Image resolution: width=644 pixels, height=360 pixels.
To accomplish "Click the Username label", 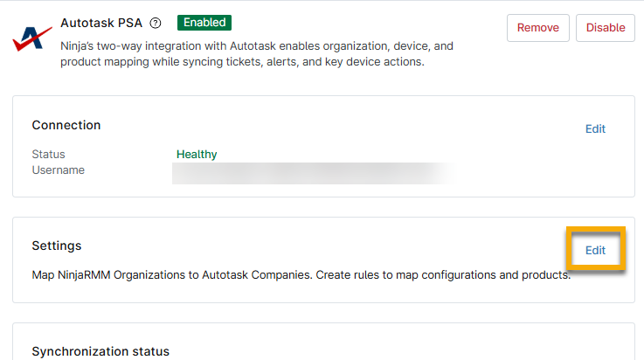I will click(x=59, y=170).
